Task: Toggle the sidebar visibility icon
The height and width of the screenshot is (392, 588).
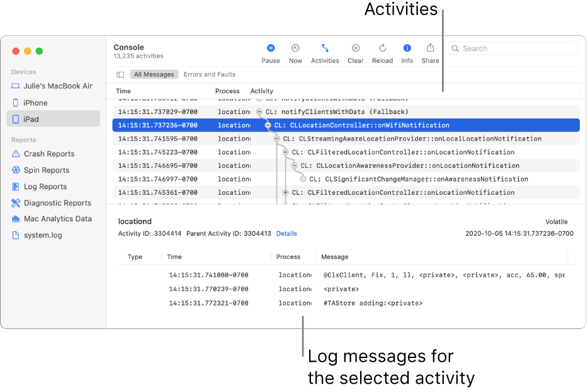Action: tap(120, 74)
